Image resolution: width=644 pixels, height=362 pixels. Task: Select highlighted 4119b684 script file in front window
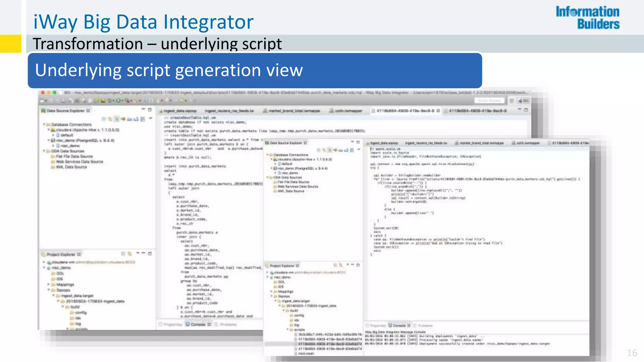pyautogui.click(x=328, y=344)
